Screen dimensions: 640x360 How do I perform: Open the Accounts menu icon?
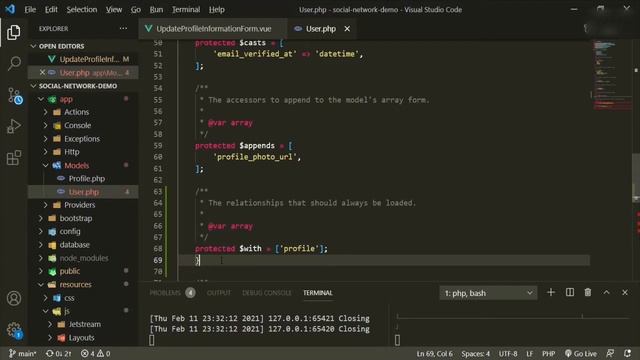point(13,298)
